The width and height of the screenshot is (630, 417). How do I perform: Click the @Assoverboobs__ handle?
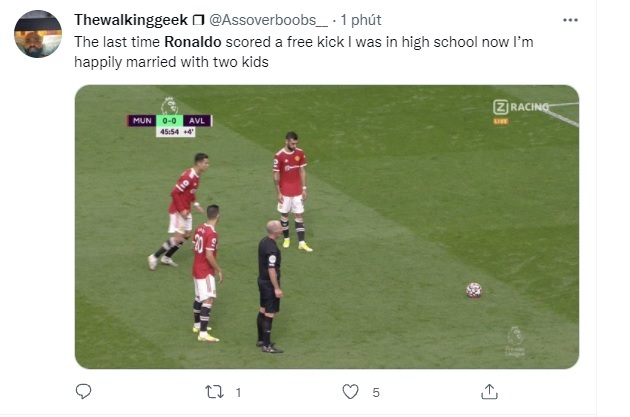pyautogui.click(x=270, y=20)
